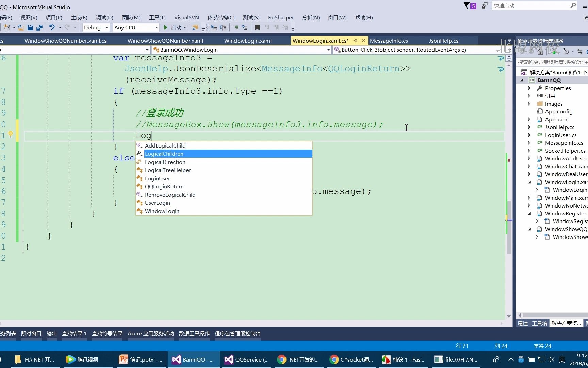This screenshot has width=588, height=368.
Task: Click the editor vertical scrollbar down arrow
Action: 509,316
